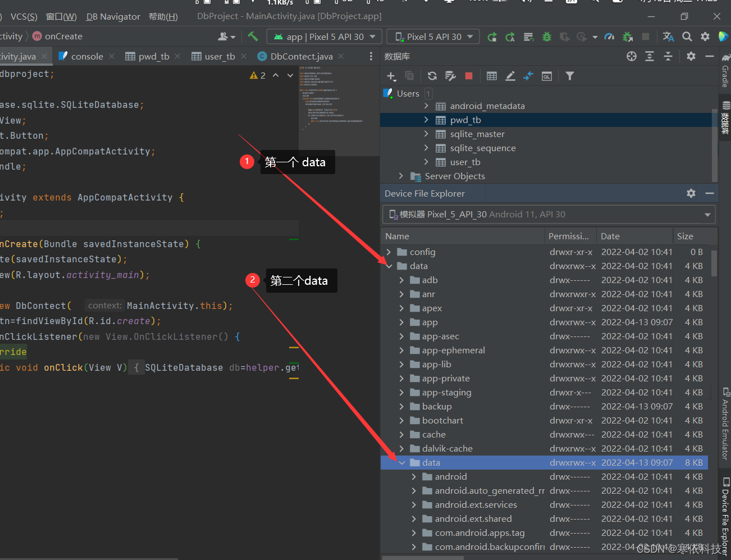Image resolution: width=731 pixels, height=560 pixels.
Task: Expand the config folder
Action: point(389,252)
